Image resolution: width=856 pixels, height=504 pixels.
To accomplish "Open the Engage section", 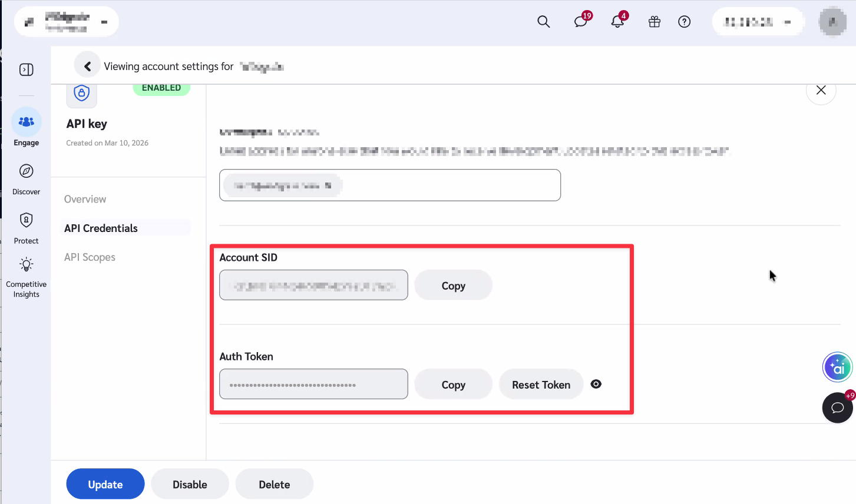I will (27, 127).
